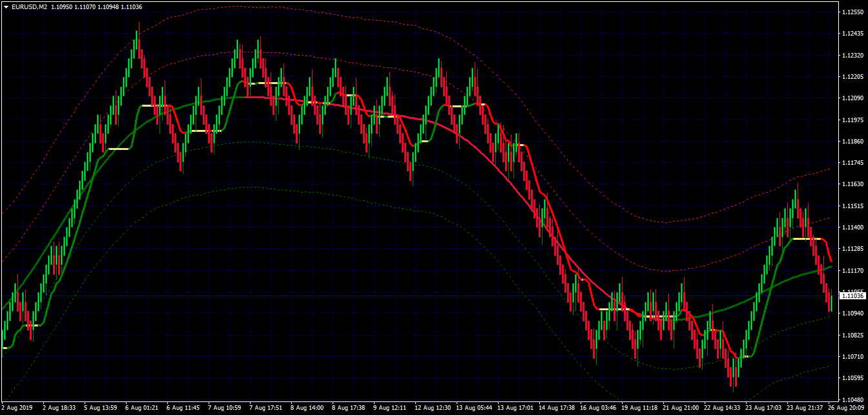Click the 23 Aug 17:03 time label
868x415 pixels.
(x=763, y=409)
